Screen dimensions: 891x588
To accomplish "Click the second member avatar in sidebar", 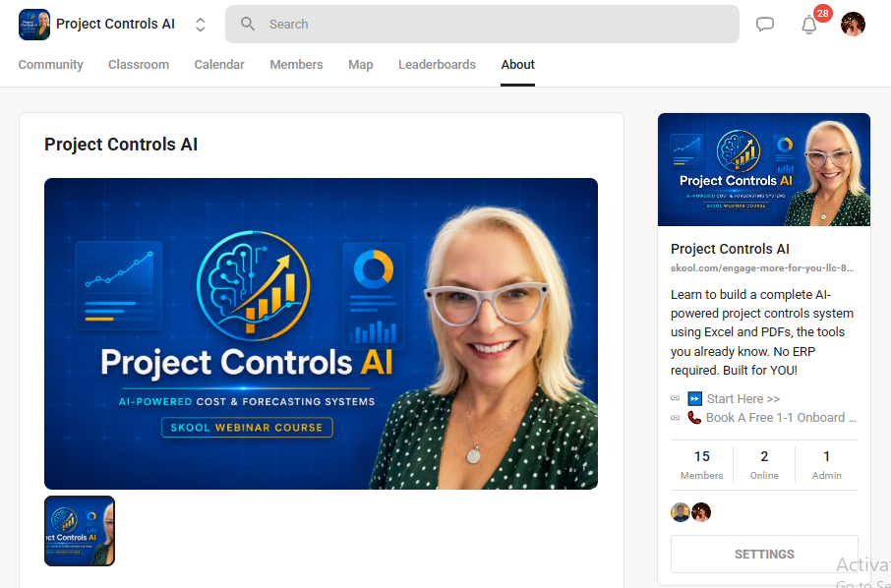I will [x=701, y=512].
